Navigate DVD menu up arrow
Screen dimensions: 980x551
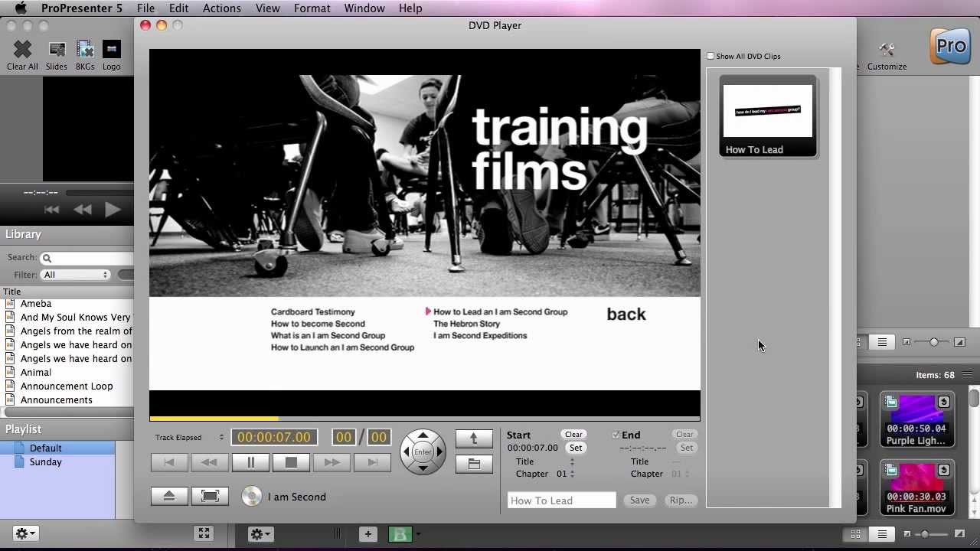(423, 435)
